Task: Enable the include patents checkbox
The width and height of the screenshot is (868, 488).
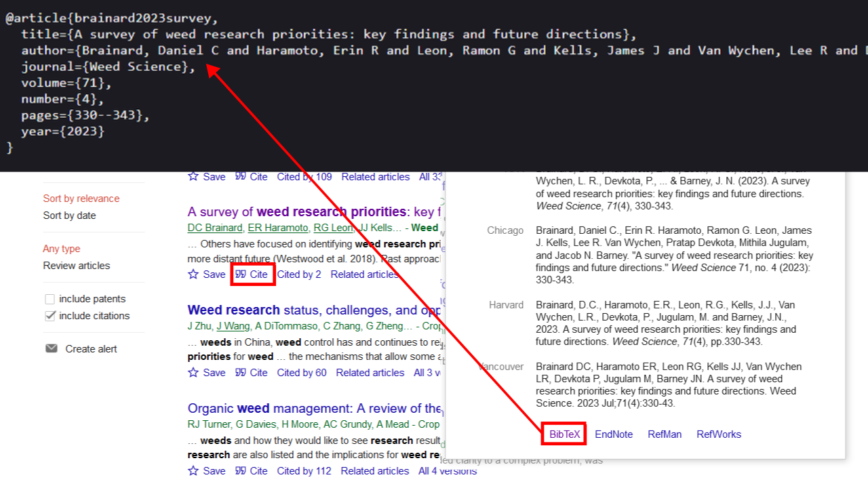Action: pyautogui.click(x=50, y=300)
